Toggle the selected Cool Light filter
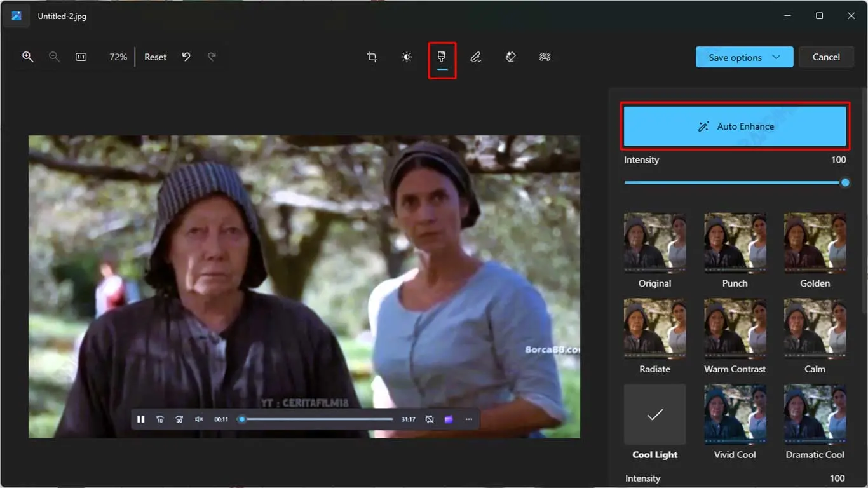The image size is (868, 488). (x=654, y=414)
